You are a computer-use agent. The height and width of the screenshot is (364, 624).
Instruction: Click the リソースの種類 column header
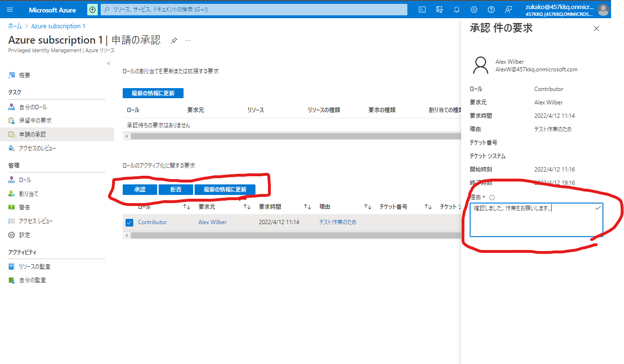pyautogui.click(x=324, y=110)
